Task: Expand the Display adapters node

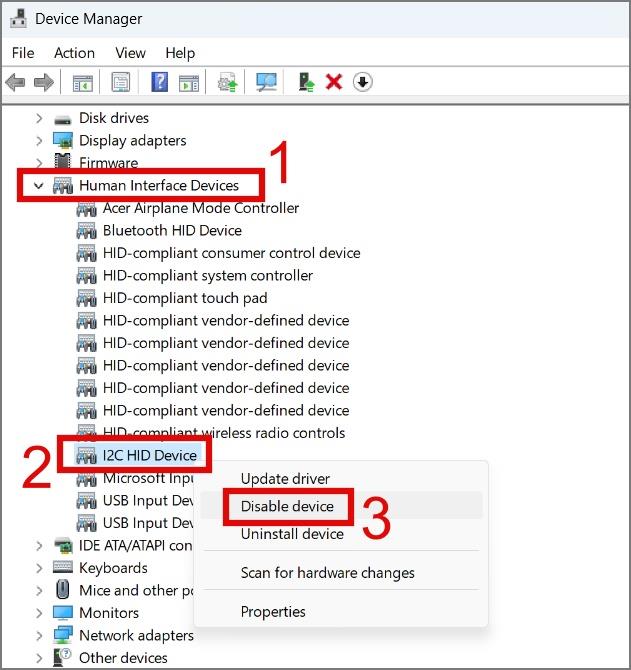Action: [x=39, y=141]
